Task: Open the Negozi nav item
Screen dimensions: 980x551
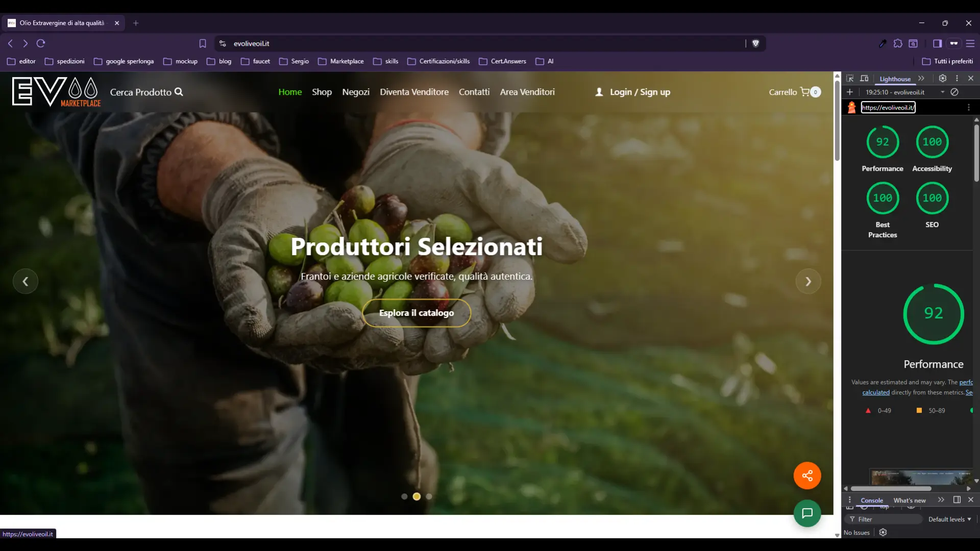Action: point(356,92)
